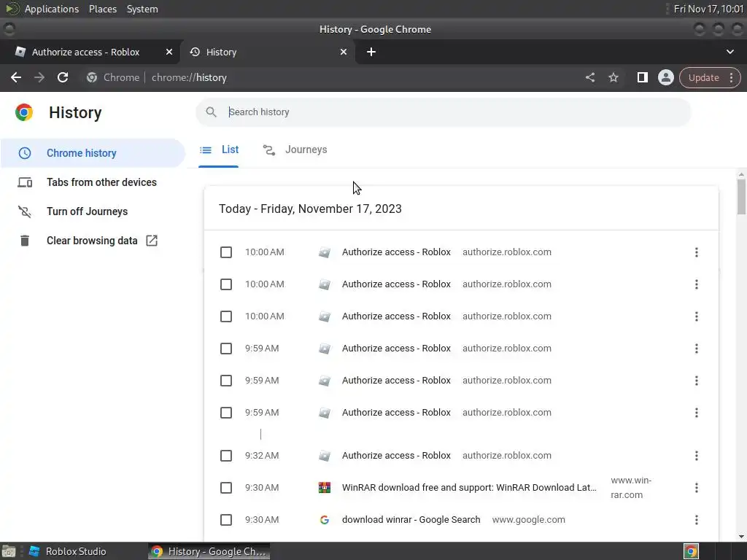747x560 pixels.
Task: Click the History - Google Chrome taskbar button
Action: point(209,551)
